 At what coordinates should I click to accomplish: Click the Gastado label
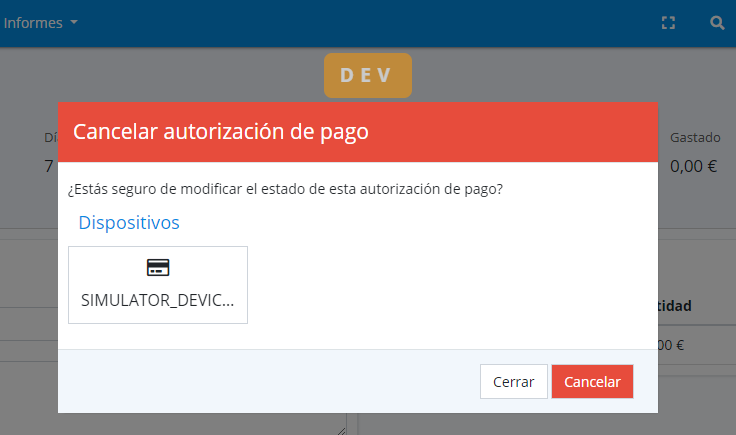coord(694,137)
